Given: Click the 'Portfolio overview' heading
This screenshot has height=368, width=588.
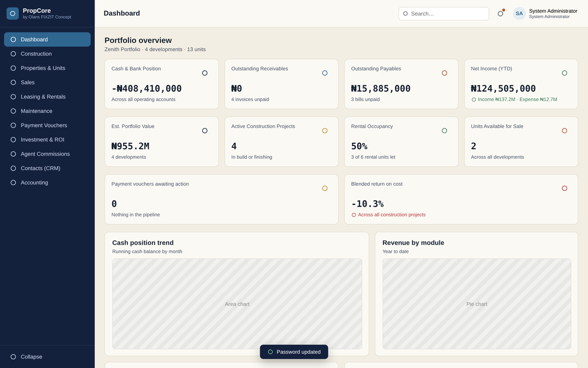Looking at the screenshot, I should pyautogui.click(x=138, y=40).
